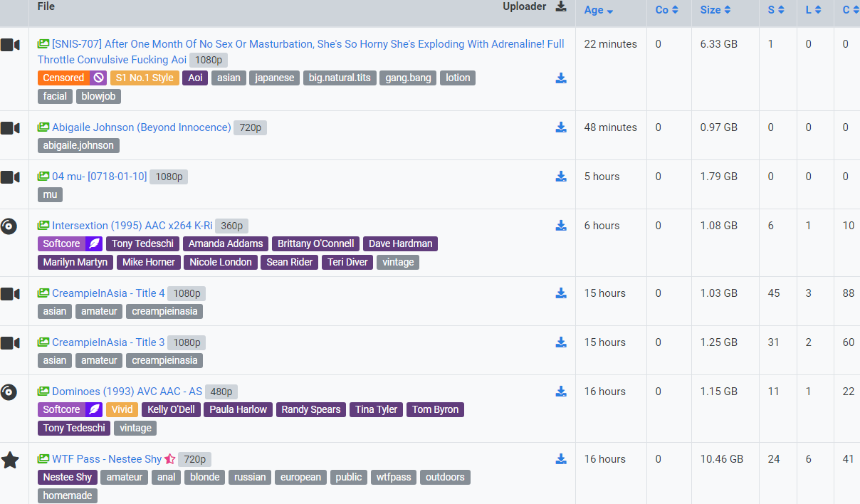
Task: Click download icon for 04 mu- row
Action: pyautogui.click(x=561, y=177)
